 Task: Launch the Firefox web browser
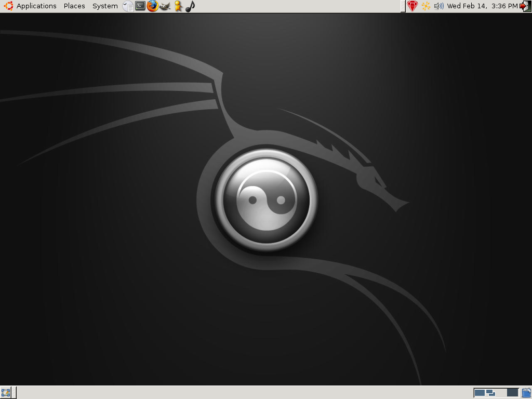click(x=153, y=6)
